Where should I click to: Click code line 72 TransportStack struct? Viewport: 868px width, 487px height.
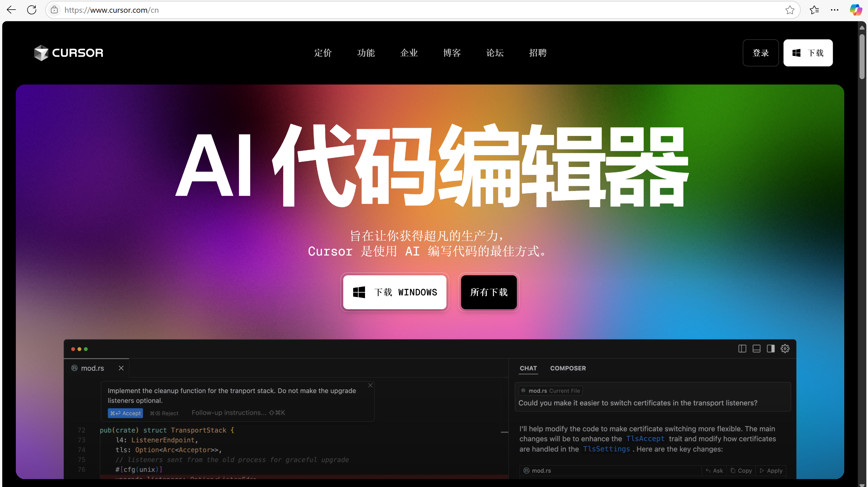click(167, 430)
